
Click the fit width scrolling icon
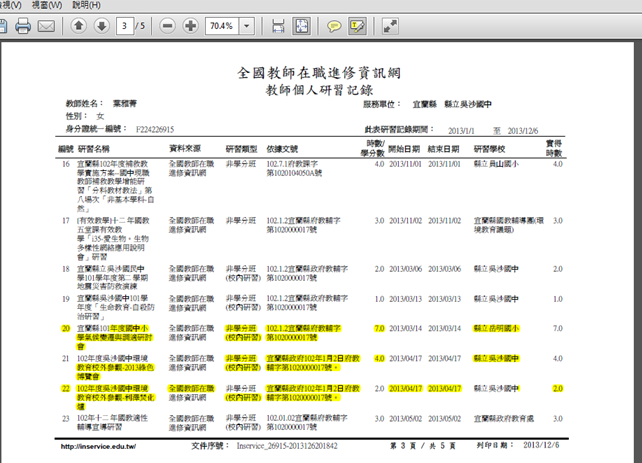tap(277, 25)
